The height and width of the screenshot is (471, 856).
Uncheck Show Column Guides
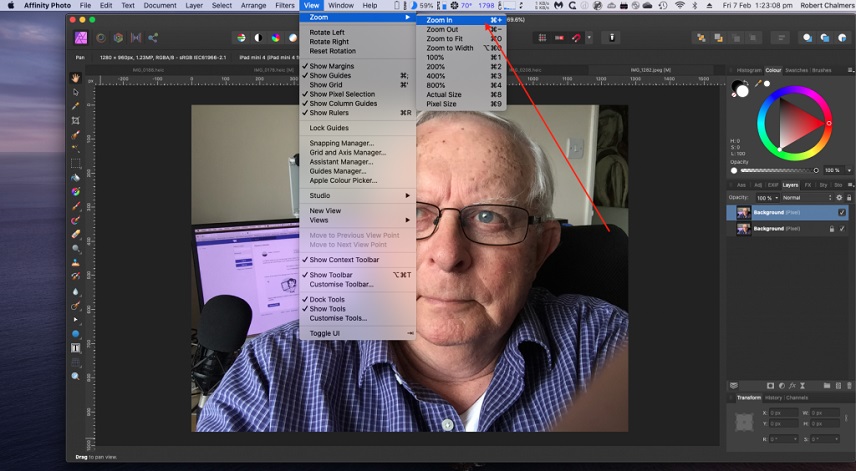pos(343,103)
